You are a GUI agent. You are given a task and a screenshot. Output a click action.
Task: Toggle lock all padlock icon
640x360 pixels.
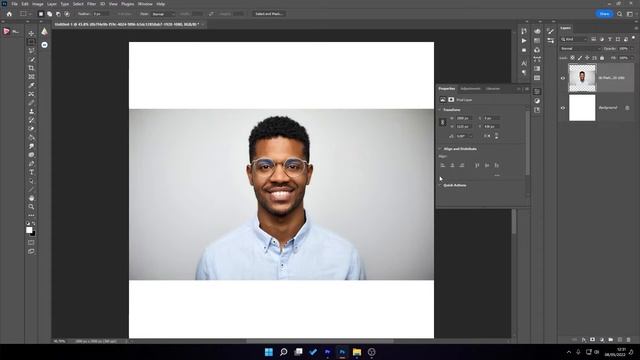[602, 58]
